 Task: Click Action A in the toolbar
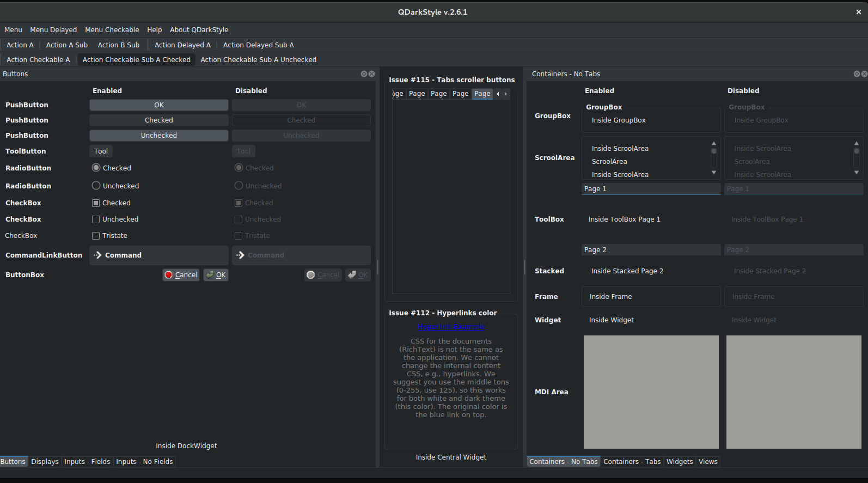click(20, 45)
